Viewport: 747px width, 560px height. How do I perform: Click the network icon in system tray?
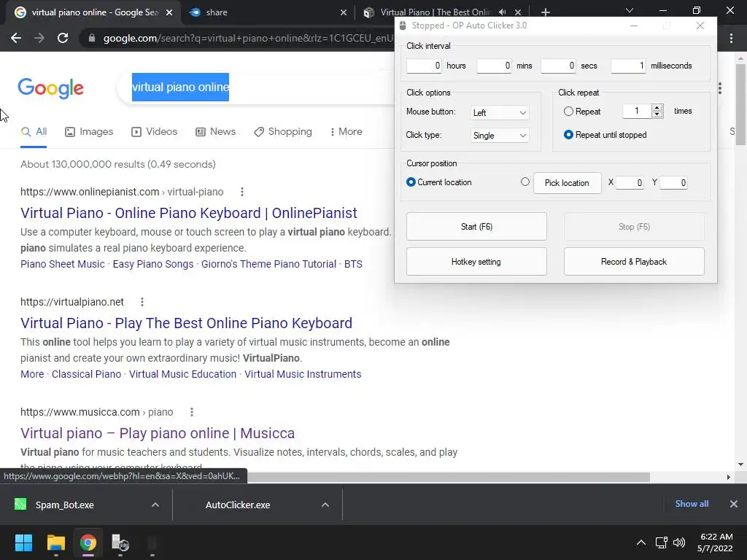[x=661, y=542]
